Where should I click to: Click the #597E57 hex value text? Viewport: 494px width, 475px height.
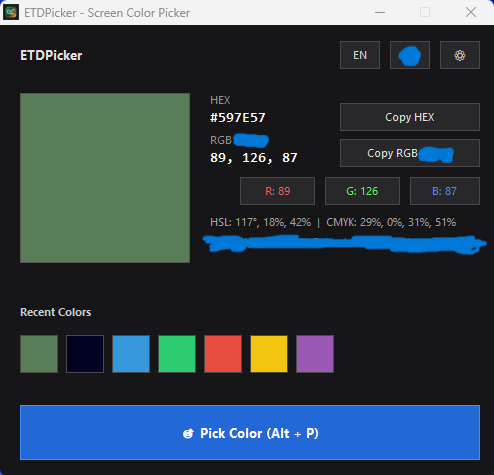pos(238,118)
